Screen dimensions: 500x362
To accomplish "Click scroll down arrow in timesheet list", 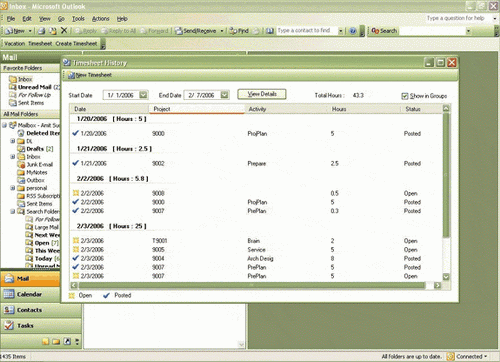I will coord(446,277).
